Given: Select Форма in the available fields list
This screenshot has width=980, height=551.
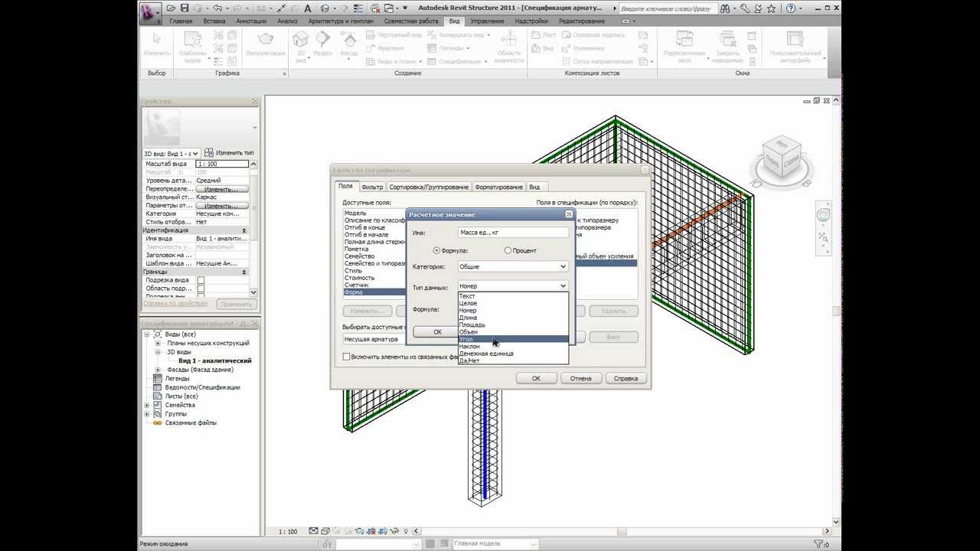Looking at the screenshot, I should coord(374,292).
